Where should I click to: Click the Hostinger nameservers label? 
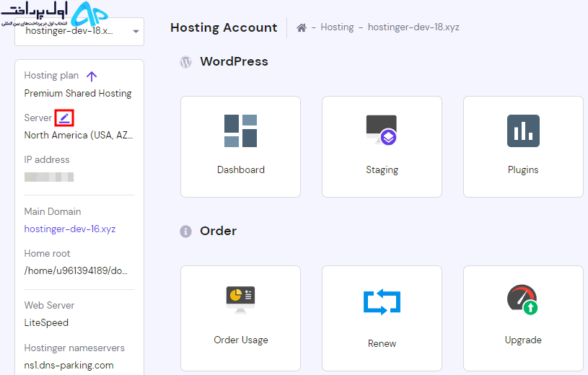74,348
